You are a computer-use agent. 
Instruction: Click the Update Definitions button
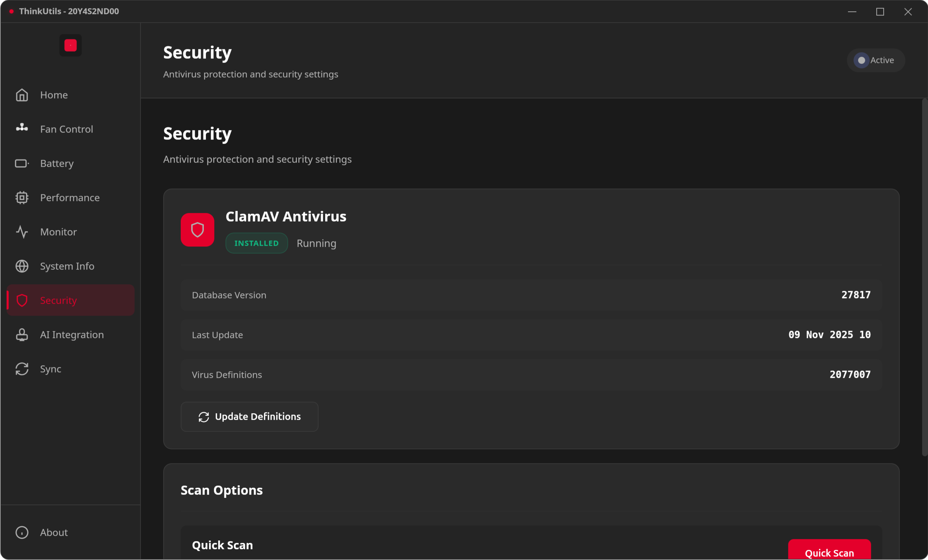(249, 417)
